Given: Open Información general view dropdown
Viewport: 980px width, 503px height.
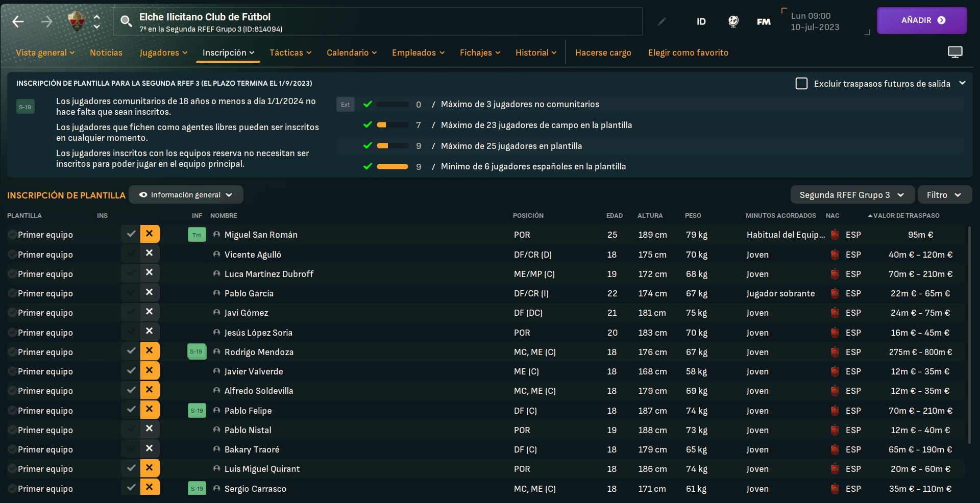Looking at the screenshot, I should 186,195.
